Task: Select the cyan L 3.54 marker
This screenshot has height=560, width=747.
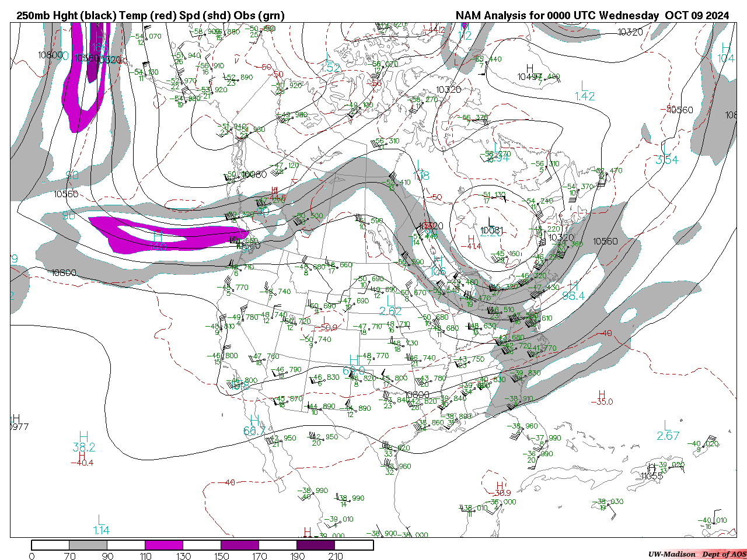Action: (x=666, y=154)
